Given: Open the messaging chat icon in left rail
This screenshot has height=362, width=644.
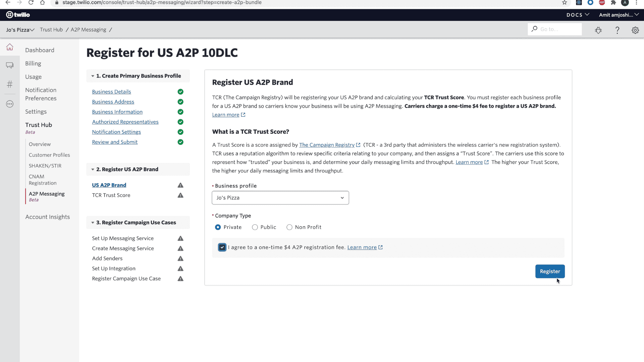Looking at the screenshot, I should [10, 65].
